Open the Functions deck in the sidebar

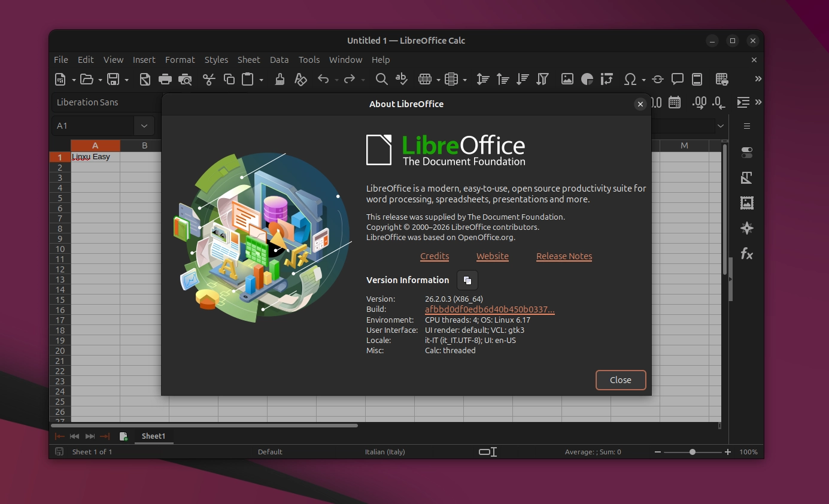click(746, 254)
